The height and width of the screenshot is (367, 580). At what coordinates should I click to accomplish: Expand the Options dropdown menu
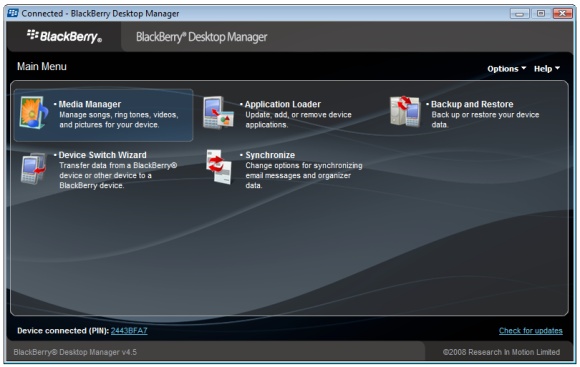[x=506, y=69]
